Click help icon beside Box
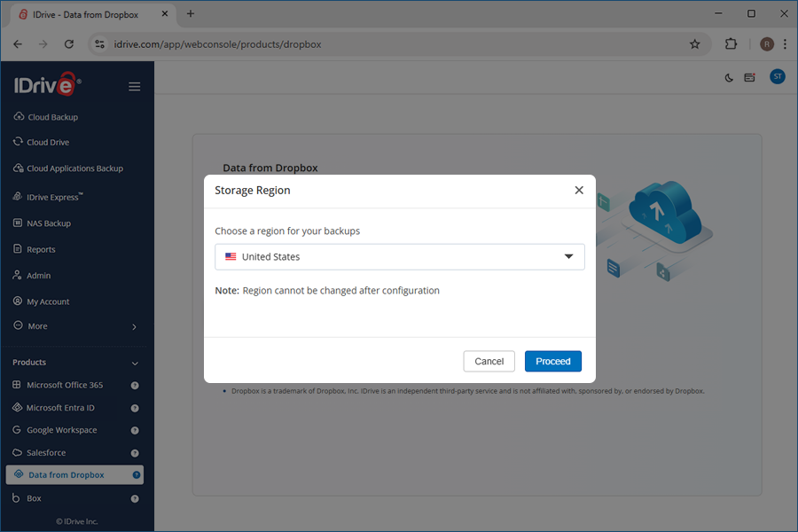 pyautogui.click(x=135, y=499)
